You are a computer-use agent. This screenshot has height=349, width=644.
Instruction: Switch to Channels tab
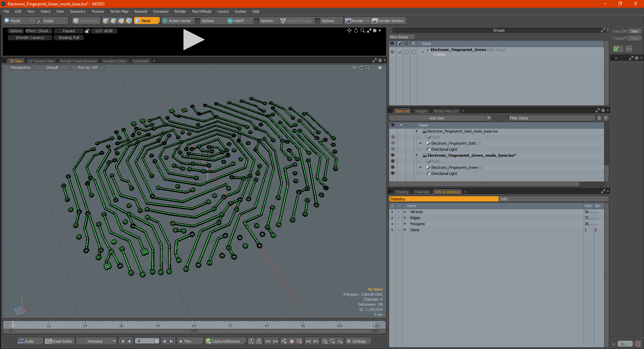pyautogui.click(x=422, y=192)
